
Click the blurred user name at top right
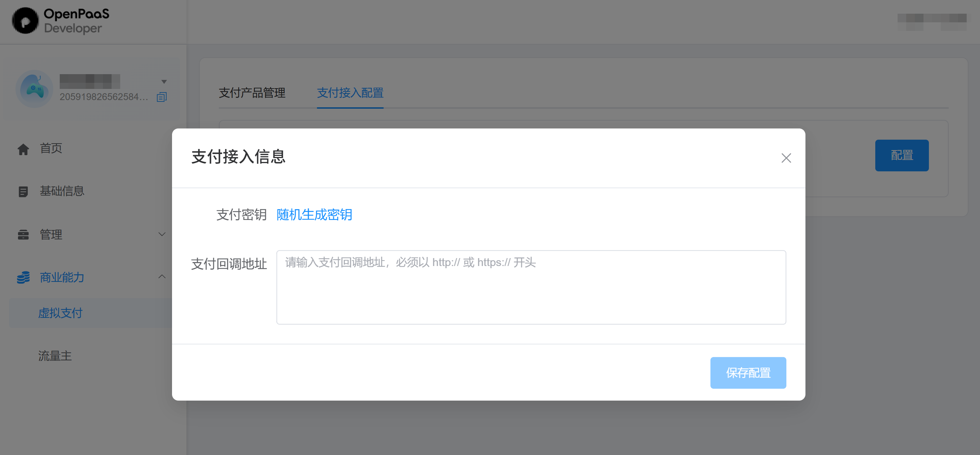(932, 22)
